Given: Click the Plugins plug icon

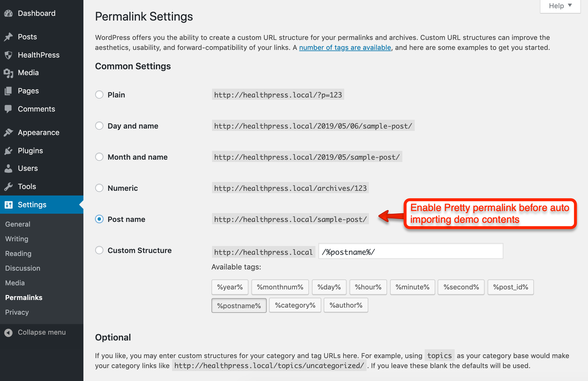Looking at the screenshot, I should pyautogui.click(x=9, y=151).
